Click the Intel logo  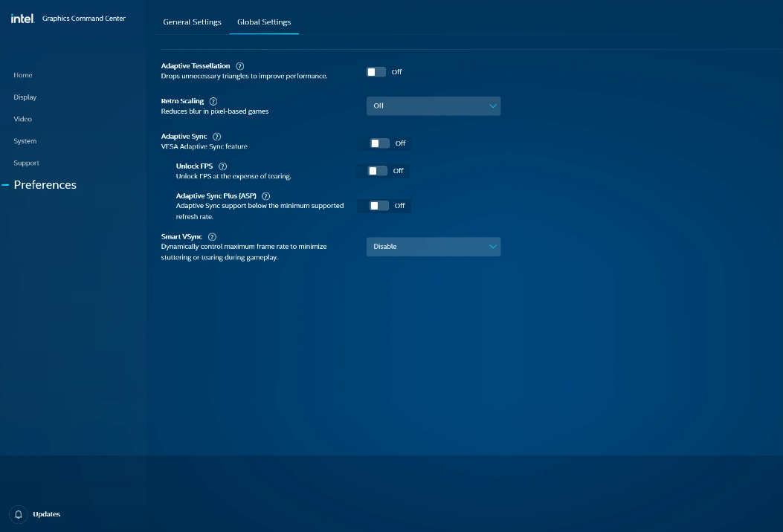click(x=22, y=19)
